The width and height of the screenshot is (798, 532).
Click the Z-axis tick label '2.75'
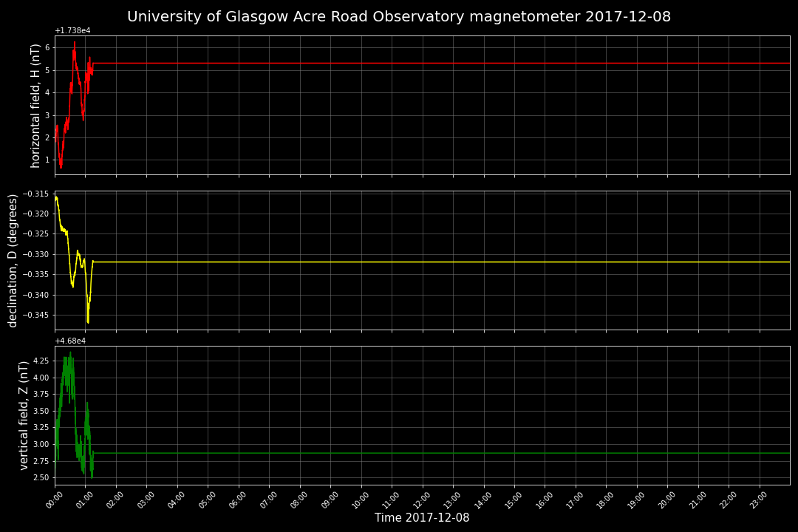click(41, 461)
